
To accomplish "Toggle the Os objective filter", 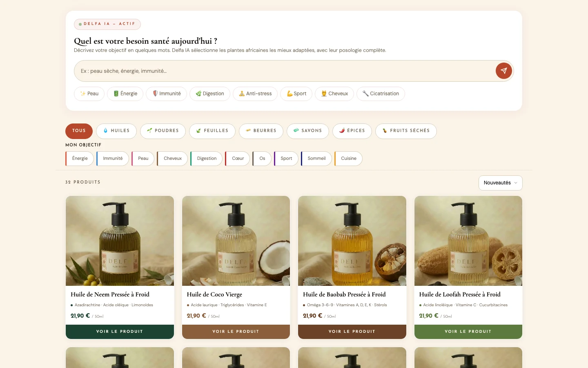I will point(262,159).
